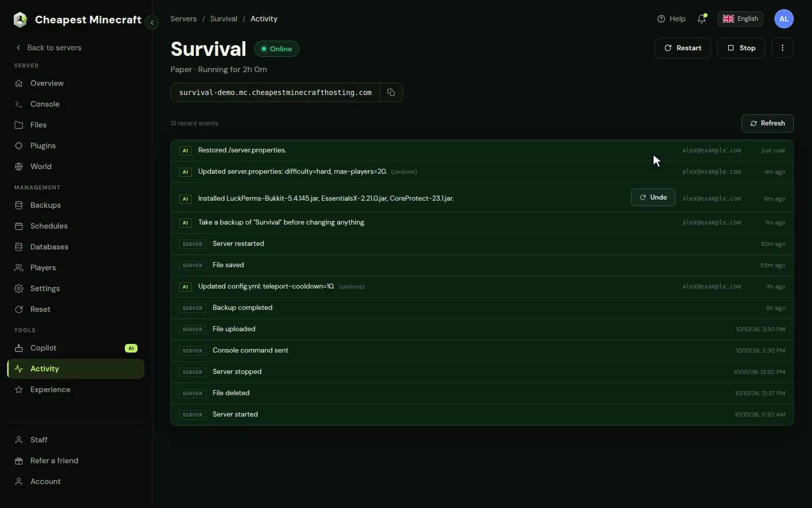The image size is (812, 508).
Task: Open the Experience star icon
Action: coord(19,390)
